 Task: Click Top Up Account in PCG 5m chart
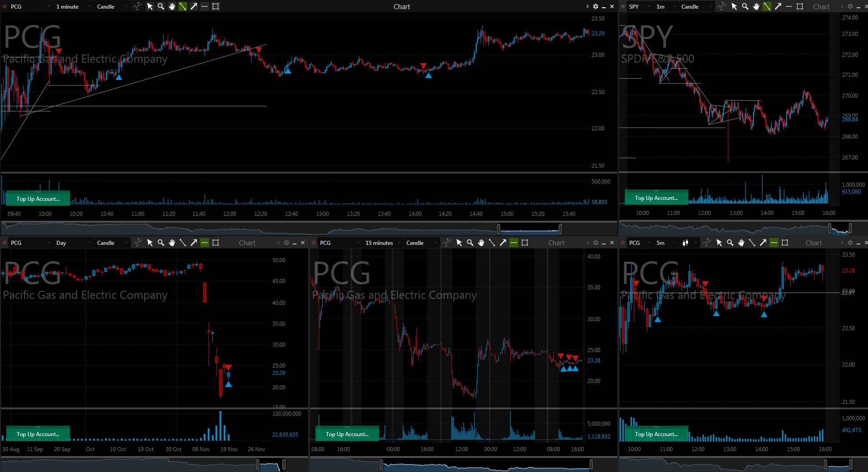(656, 434)
